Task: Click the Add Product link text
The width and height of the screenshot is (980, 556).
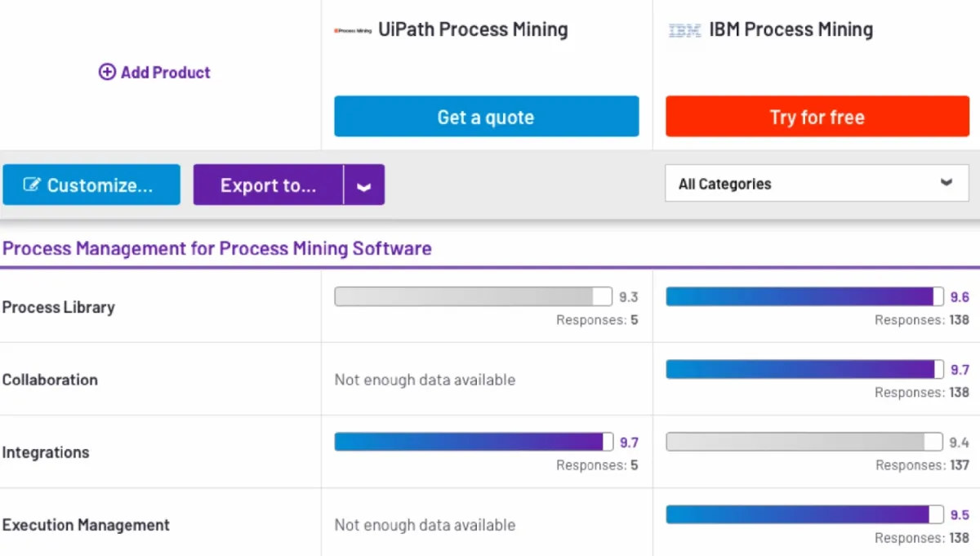Action: point(166,72)
